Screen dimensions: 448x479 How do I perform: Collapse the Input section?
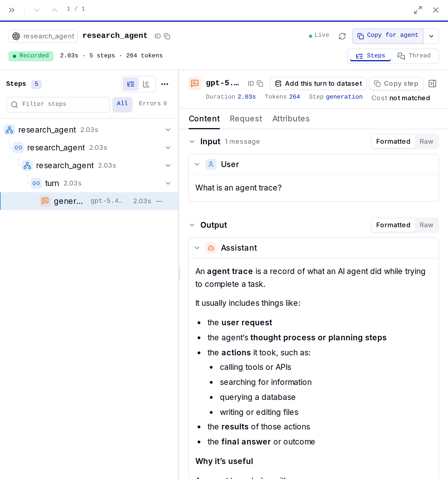(x=192, y=141)
